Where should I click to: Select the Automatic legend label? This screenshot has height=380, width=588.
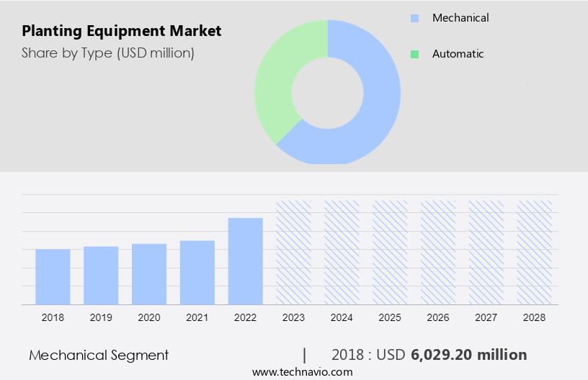(x=458, y=54)
